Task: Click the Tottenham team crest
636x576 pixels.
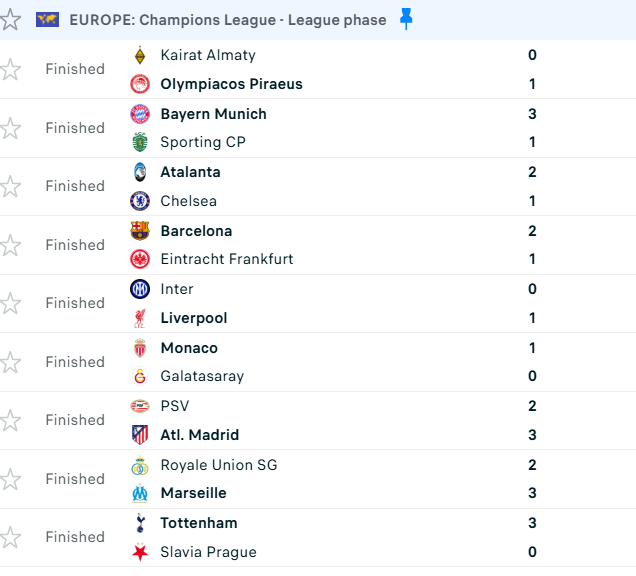Action: [x=140, y=523]
